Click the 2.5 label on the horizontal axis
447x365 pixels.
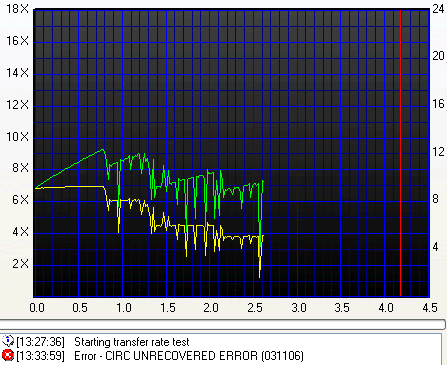point(255,307)
